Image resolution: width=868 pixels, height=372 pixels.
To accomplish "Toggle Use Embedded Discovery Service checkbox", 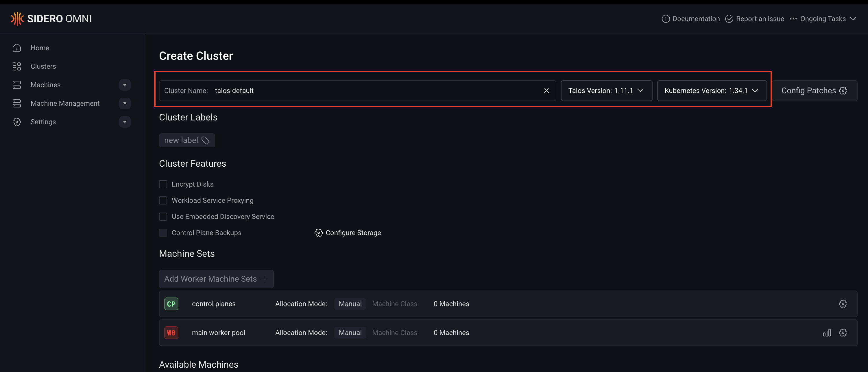I will click(x=163, y=216).
